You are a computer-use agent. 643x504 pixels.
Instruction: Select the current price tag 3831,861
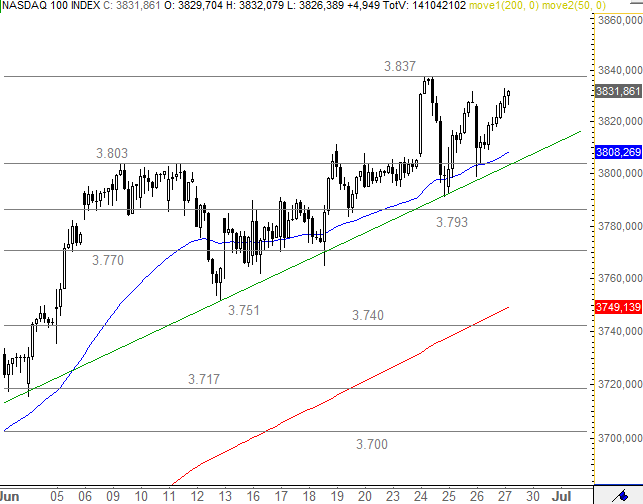point(618,91)
